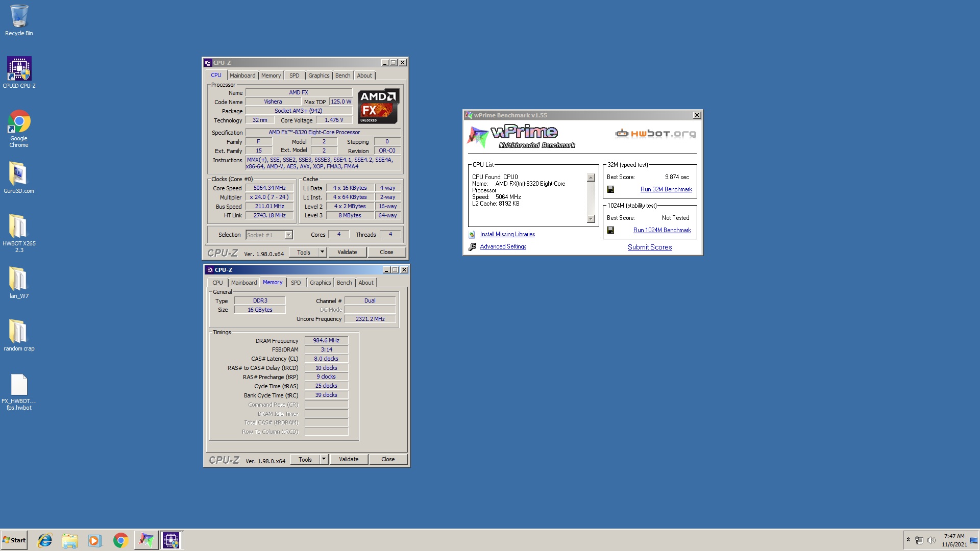Open the HWBOT X265 2.3 folder
Viewport: 980px width, 551px height.
point(19,233)
